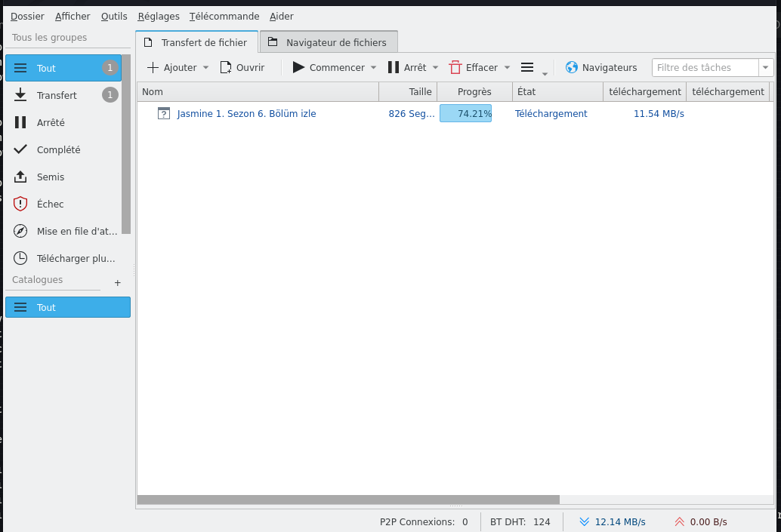The height and width of the screenshot is (532, 781).
Task: Open the Dossier menu
Action: tap(27, 16)
